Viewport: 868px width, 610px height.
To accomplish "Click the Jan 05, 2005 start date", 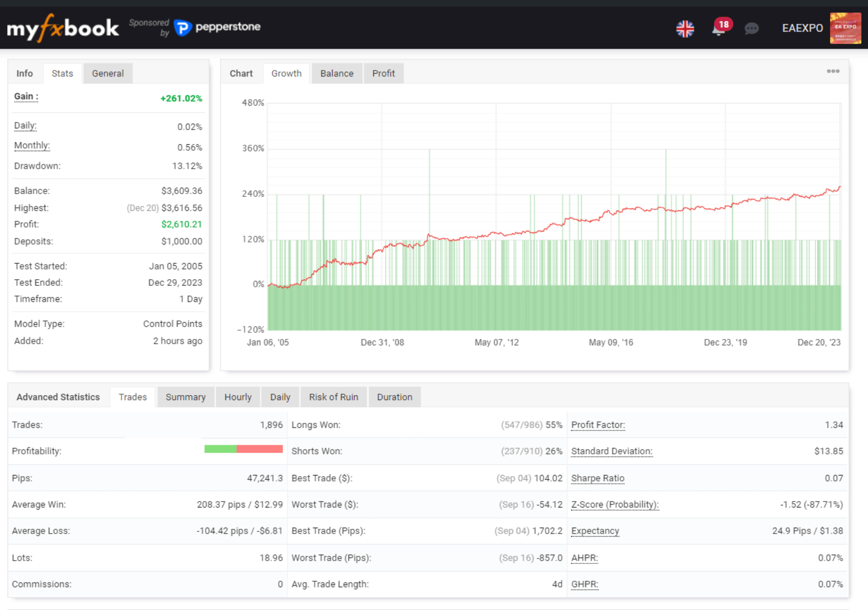I will 176,266.
